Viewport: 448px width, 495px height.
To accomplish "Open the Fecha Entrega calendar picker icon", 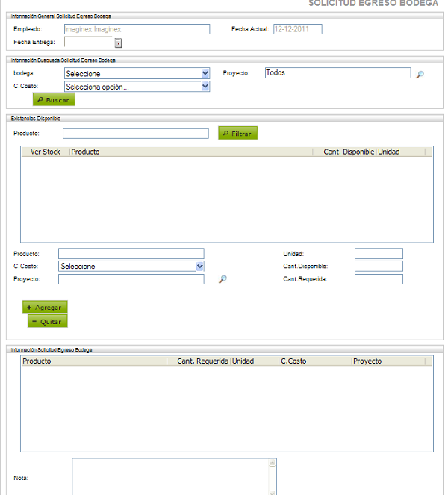I will (118, 43).
